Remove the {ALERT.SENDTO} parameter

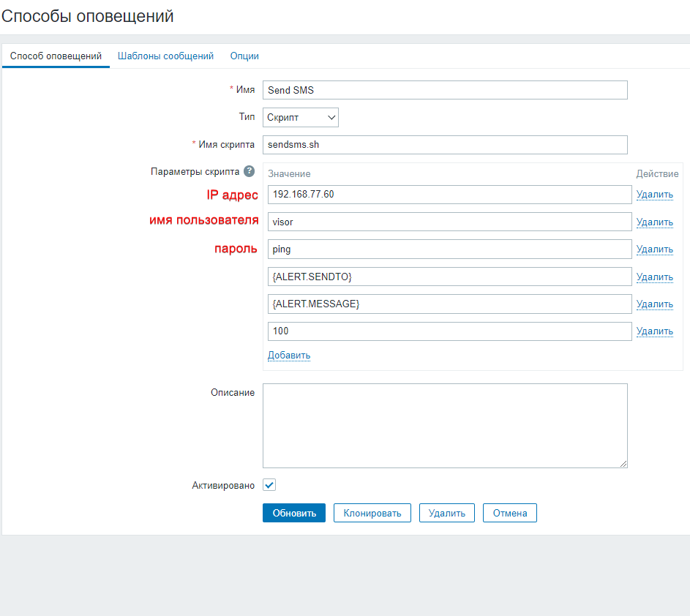(654, 277)
